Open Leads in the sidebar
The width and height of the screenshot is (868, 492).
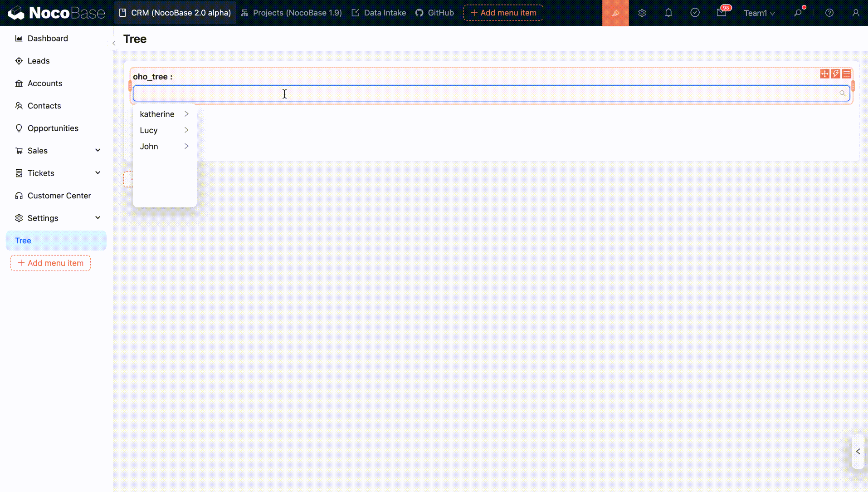(39, 61)
